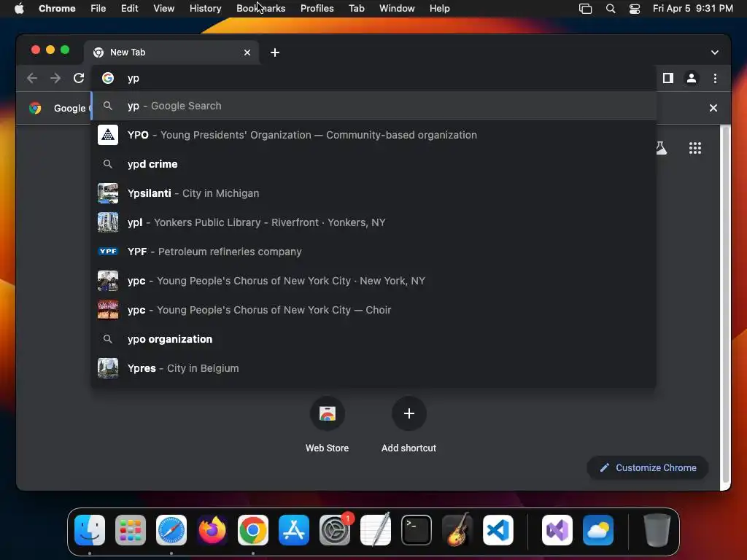Select the 'yp - Google Search' suggestion
The image size is (747, 560).
[373, 106]
